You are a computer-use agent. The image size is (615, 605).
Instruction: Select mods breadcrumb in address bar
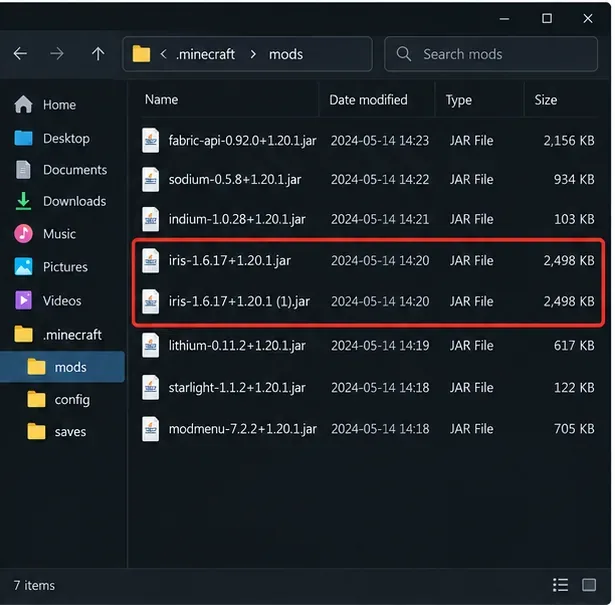(286, 54)
